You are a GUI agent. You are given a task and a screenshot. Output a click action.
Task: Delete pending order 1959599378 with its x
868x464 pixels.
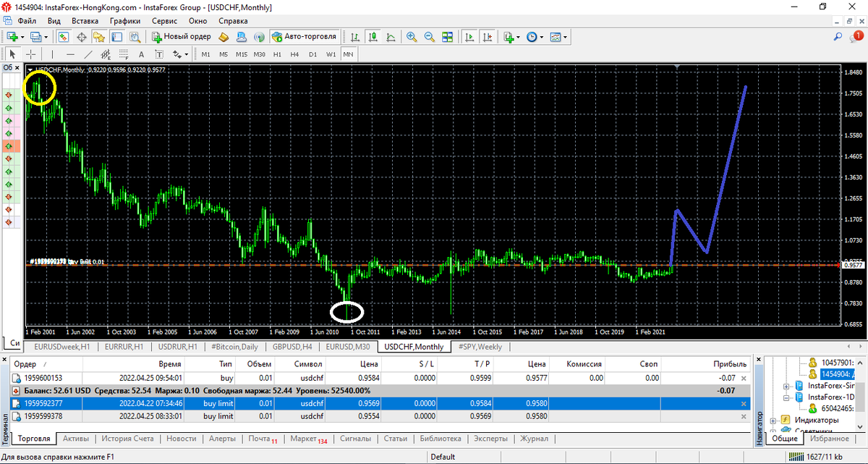pos(744,416)
